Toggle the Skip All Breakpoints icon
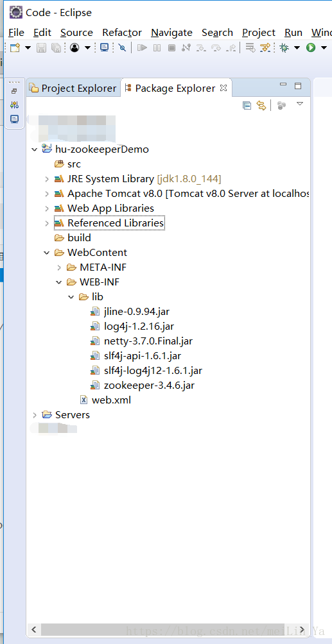 point(122,47)
